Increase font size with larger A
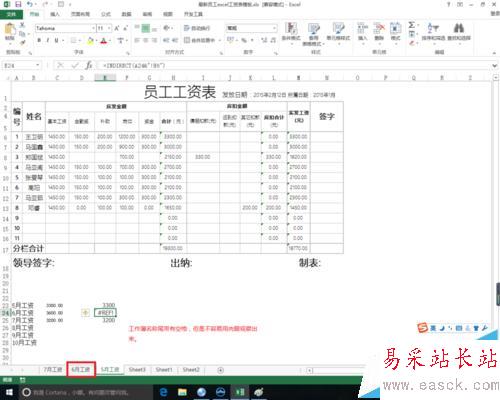This screenshot has height=400, width=500. click(x=117, y=28)
